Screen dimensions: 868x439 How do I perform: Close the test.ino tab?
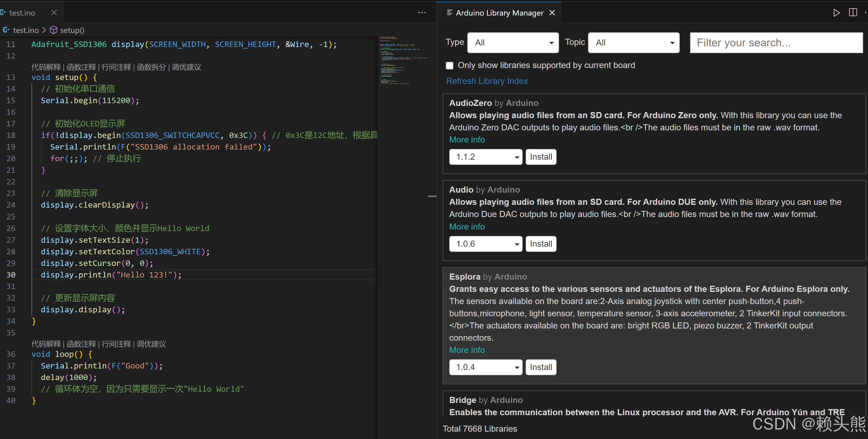pyautogui.click(x=54, y=13)
